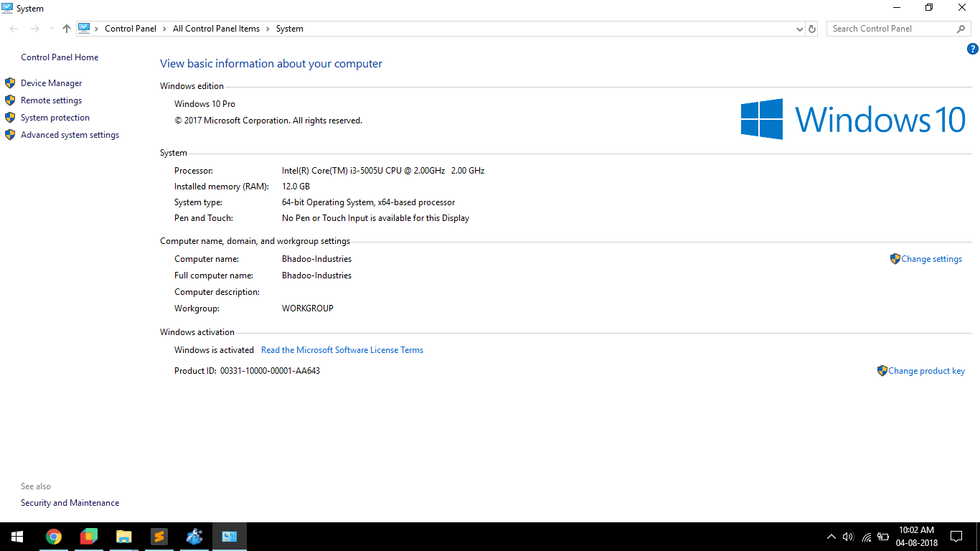Click the shield icon beside System protection
This screenshot has height=551, width=980.
(x=10, y=118)
